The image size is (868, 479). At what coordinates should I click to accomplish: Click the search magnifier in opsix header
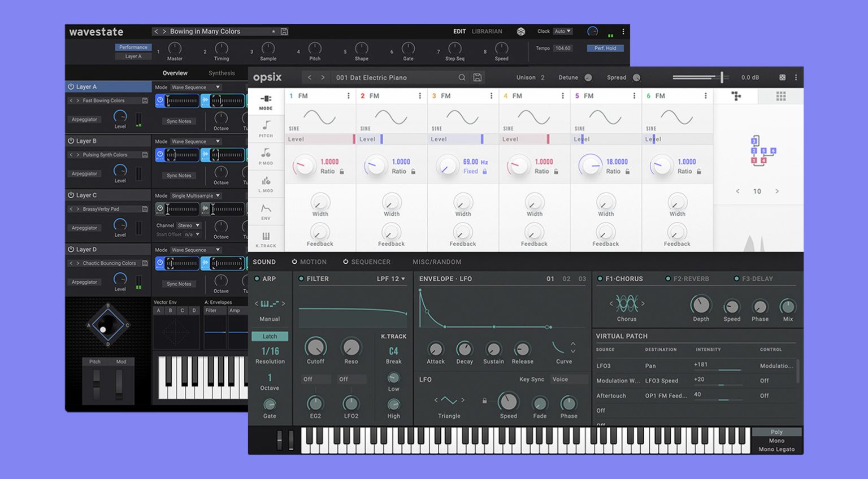(x=462, y=77)
